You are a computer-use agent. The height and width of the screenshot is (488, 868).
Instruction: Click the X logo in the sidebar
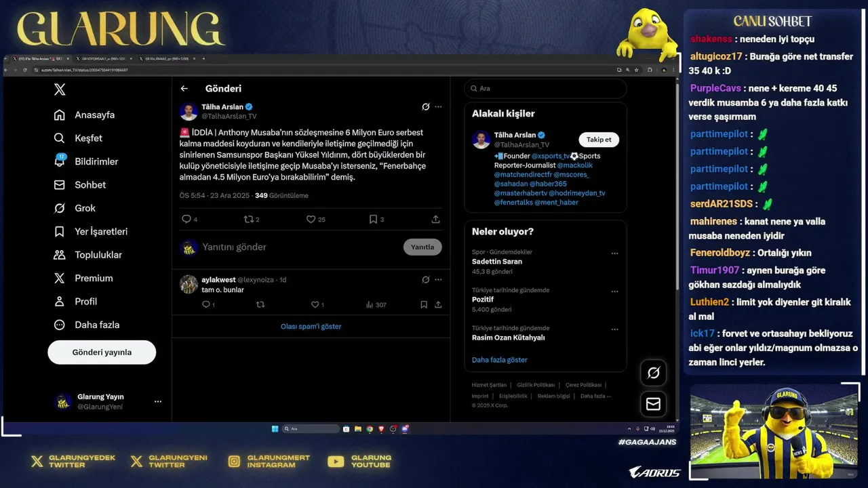[x=60, y=89]
